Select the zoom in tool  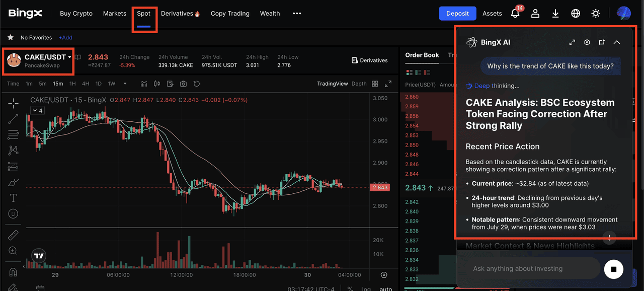[x=14, y=251]
